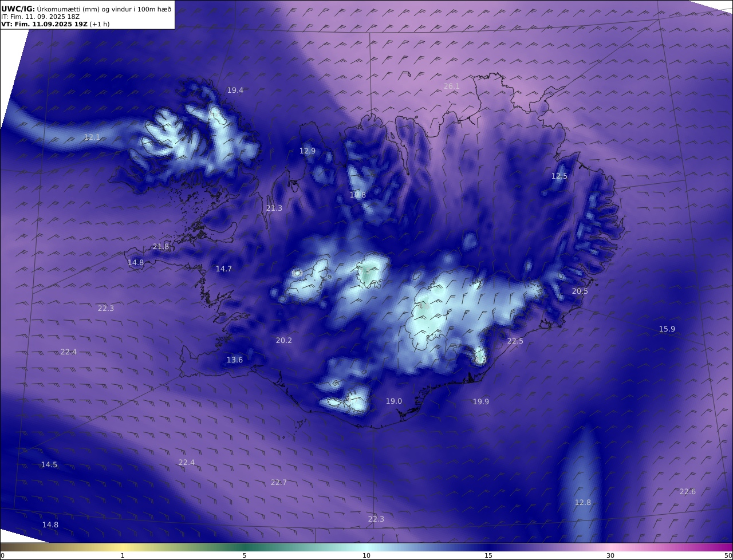This screenshot has width=733, height=560.
Task: Click the color scale tick labeled 30
Action: pyautogui.click(x=610, y=555)
